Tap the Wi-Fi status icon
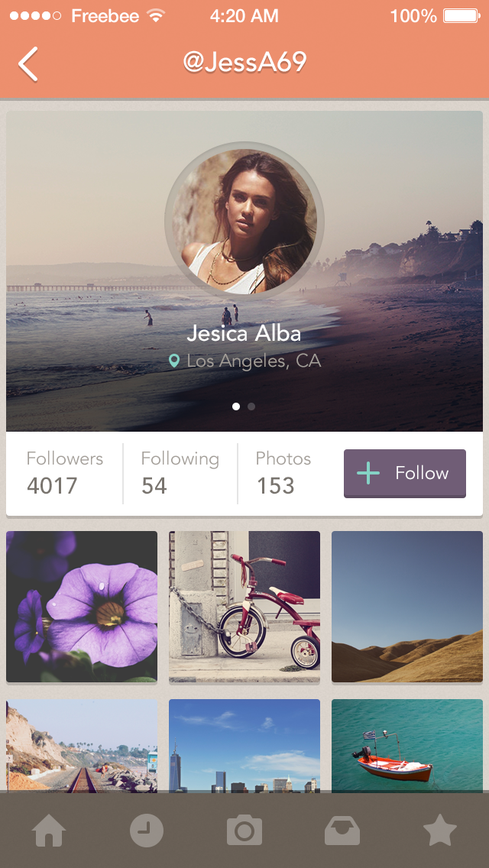The image size is (489, 868). 157,15
